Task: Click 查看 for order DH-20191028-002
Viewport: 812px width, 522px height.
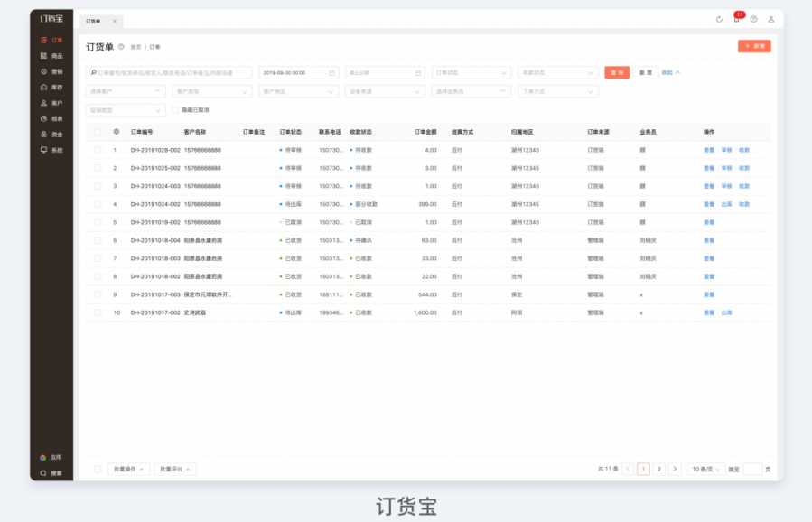Action: (x=709, y=150)
